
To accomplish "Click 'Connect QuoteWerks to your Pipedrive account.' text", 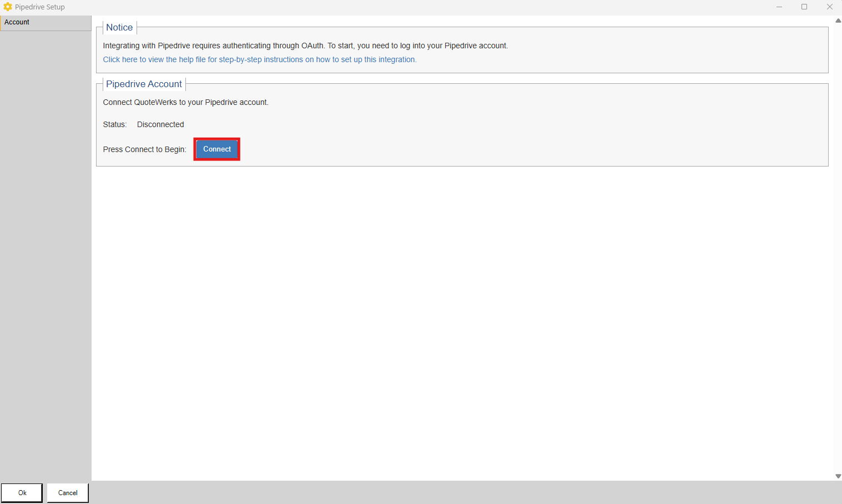I will [185, 102].
